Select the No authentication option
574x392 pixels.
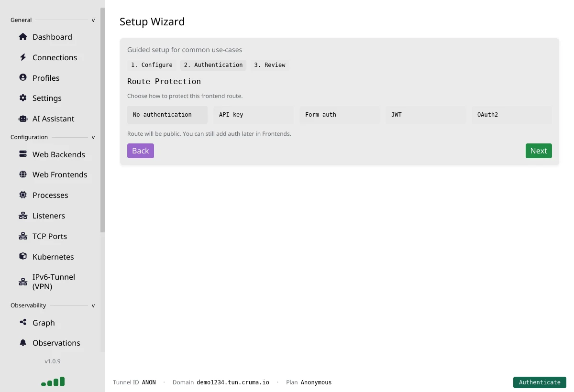(x=167, y=115)
